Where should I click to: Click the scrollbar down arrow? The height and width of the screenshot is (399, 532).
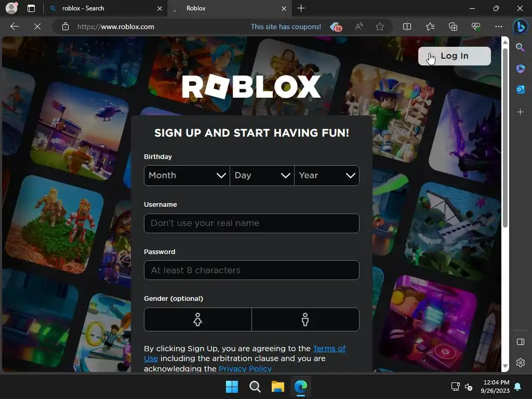tap(505, 366)
